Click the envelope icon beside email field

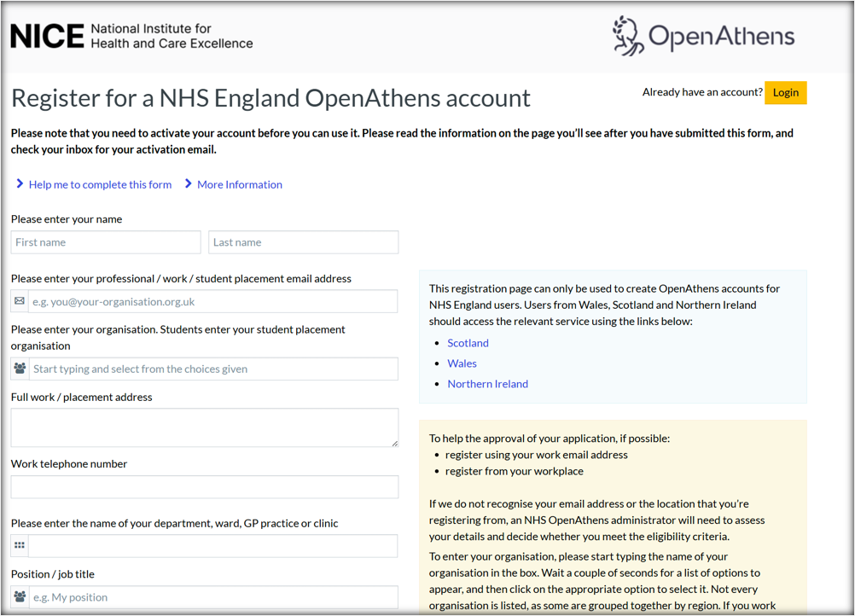[x=20, y=301]
